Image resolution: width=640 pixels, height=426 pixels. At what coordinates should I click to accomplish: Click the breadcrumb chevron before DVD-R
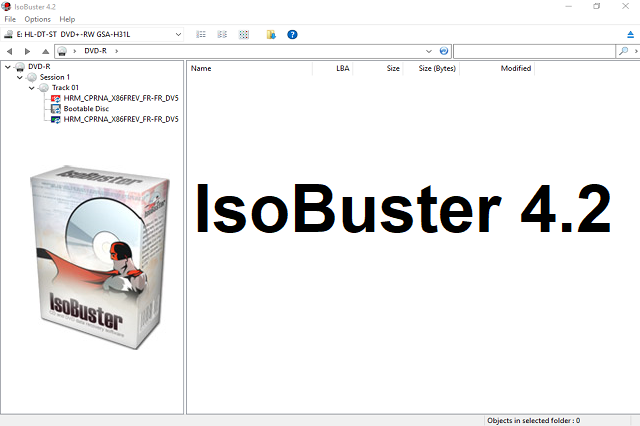pos(75,51)
